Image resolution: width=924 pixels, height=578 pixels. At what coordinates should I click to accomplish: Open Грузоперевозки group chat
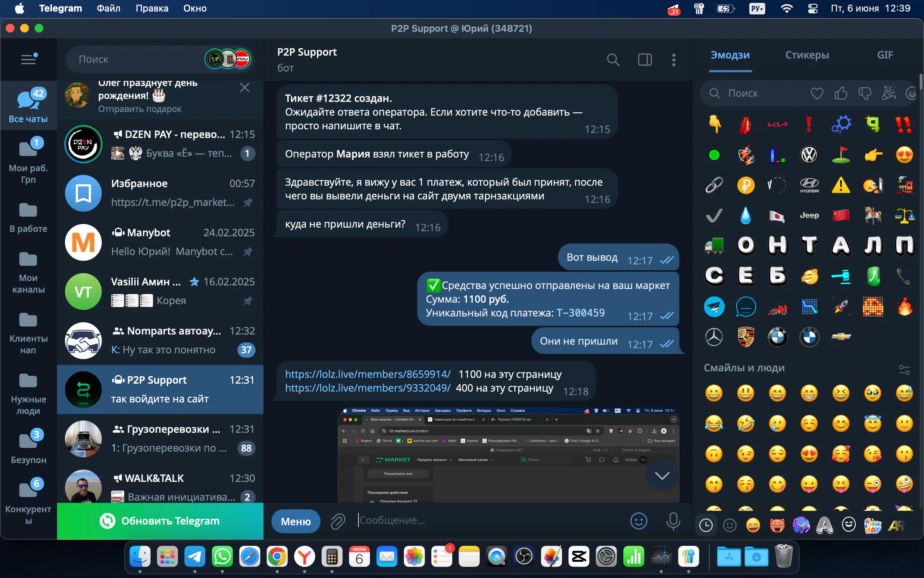[160, 439]
